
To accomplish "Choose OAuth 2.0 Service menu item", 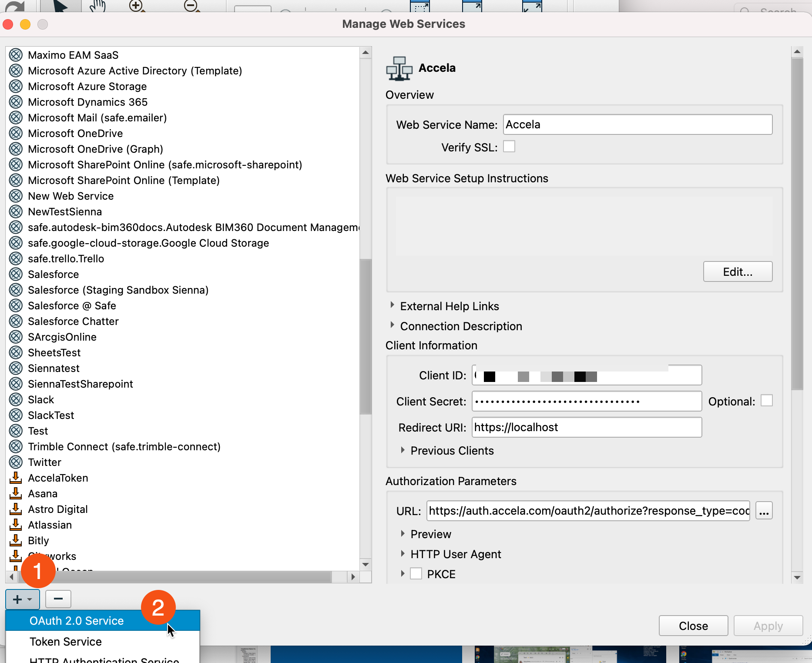I will tap(103, 621).
